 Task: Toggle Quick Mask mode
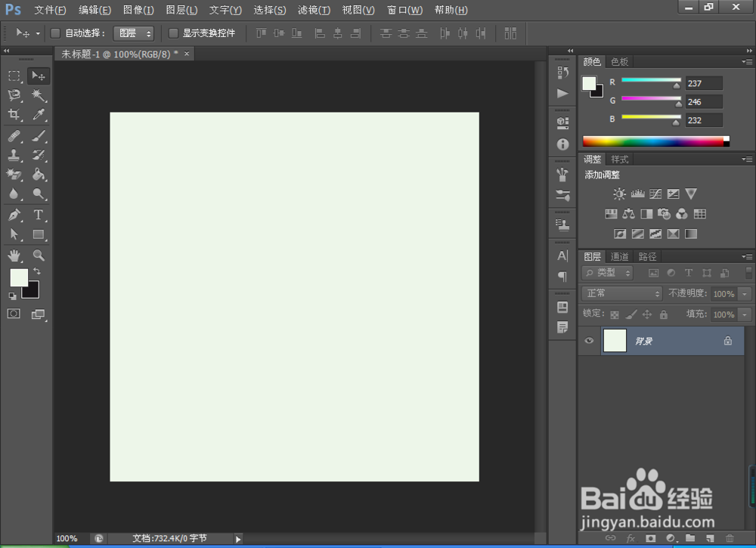pos(14,314)
